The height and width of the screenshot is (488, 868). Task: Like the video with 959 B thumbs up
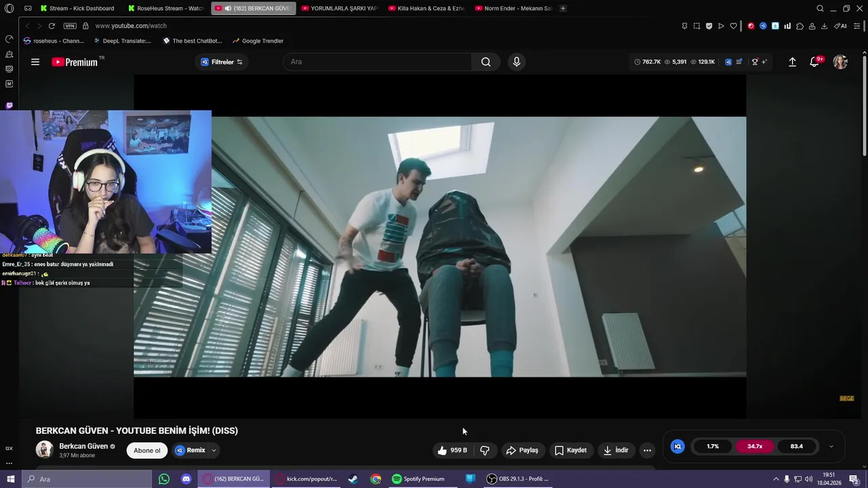coord(452,450)
